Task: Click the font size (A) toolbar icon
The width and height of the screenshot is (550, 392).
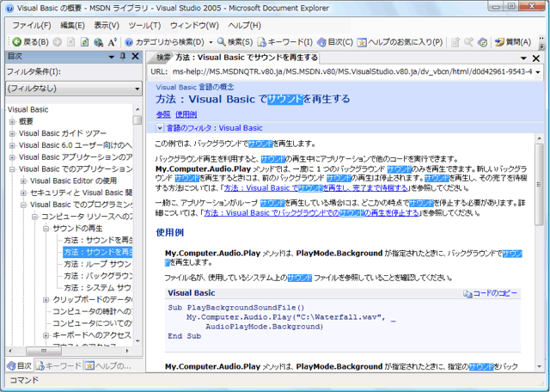Action: [x=112, y=42]
